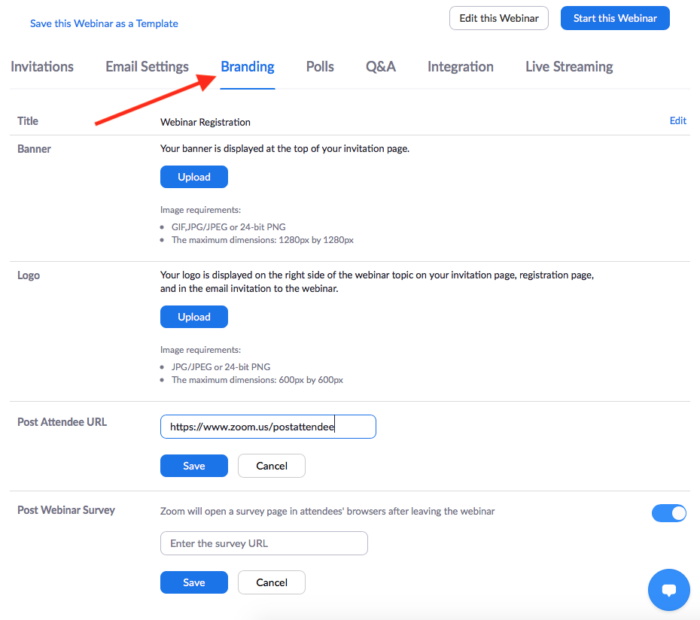
Task: Cancel the Post Attendee URL edit
Action: tap(271, 466)
